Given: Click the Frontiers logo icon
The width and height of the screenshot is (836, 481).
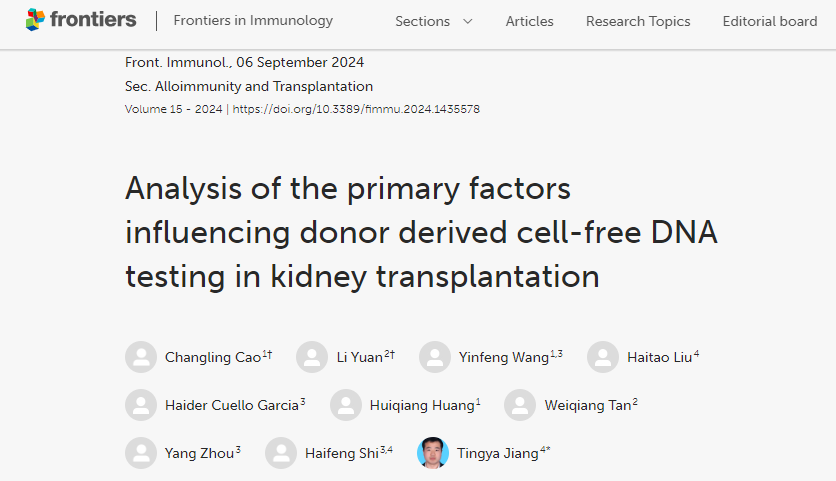Looking at the screenshot, I should tap(35, 19).
